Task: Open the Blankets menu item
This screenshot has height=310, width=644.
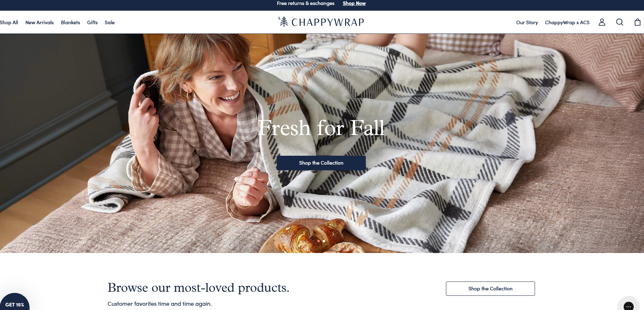Action: [71, 22]
